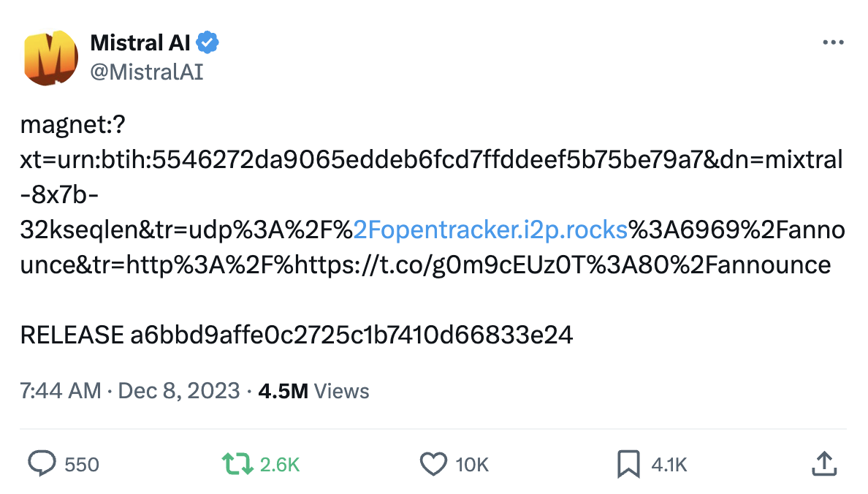Image resolution: width=868 pixels, height=494 pixels.
Task: Click the reply speech bubble icon
Action: 42,463
